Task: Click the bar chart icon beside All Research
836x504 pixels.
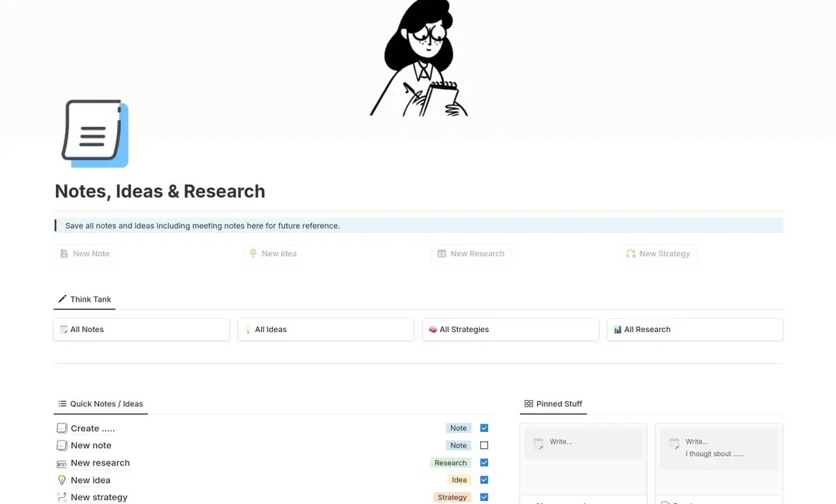Action: (x=618, y=329)
